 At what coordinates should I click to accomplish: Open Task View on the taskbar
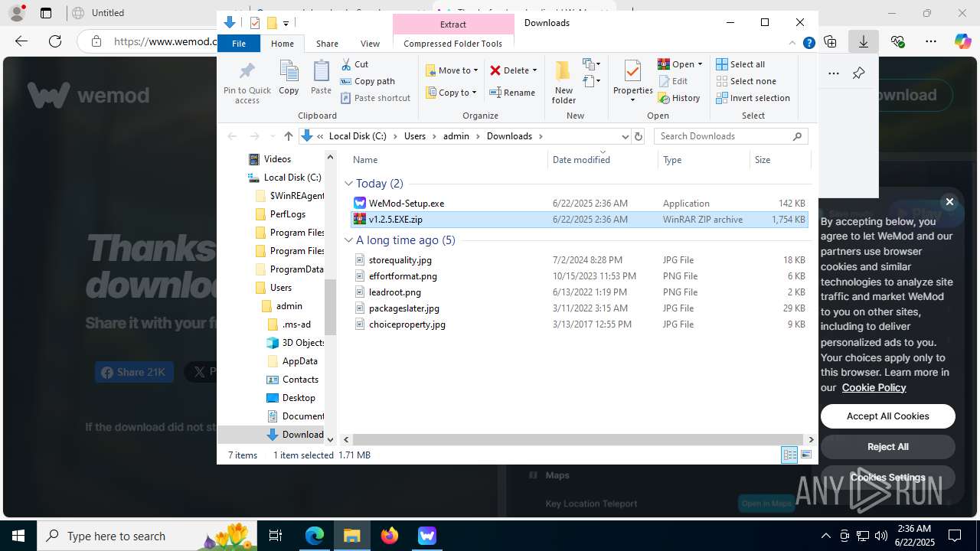[276, 536]
